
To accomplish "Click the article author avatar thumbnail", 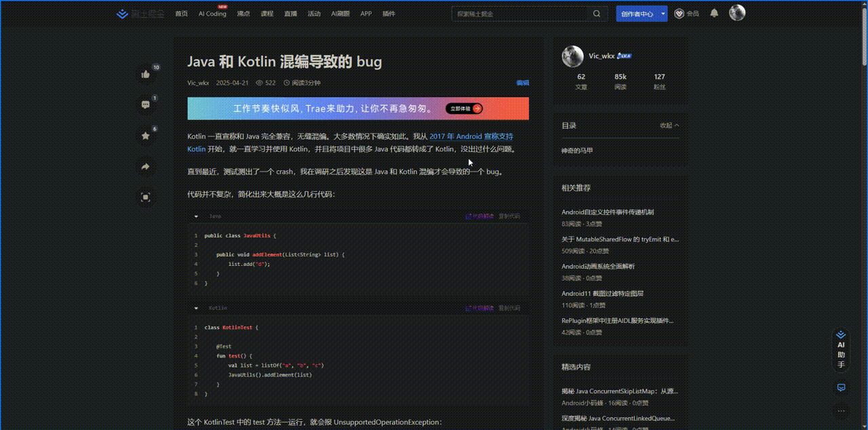I will tap(572, 56).
